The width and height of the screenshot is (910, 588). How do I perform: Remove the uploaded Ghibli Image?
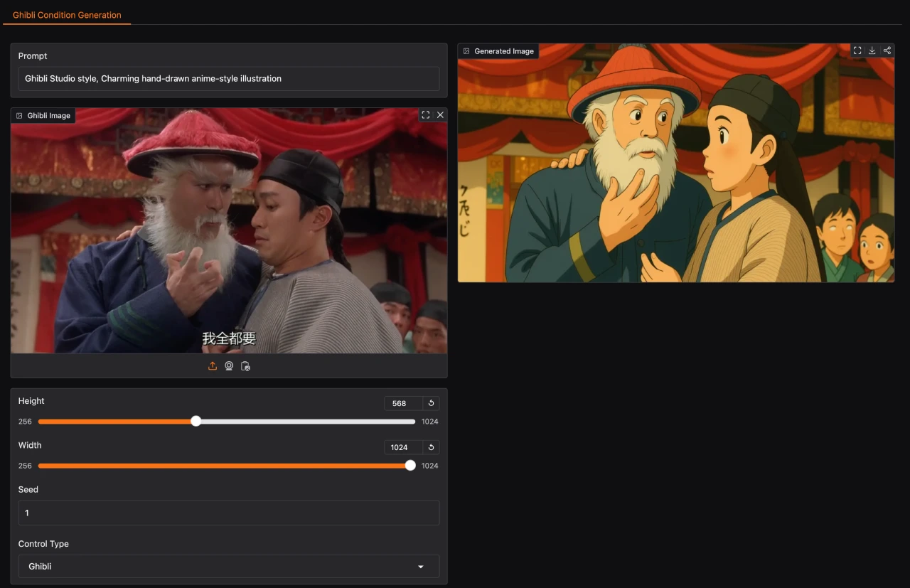pos(440,115)
